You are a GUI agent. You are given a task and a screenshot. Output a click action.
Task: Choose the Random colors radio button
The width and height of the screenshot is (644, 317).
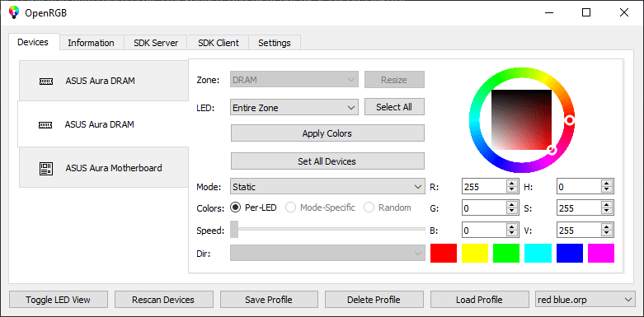pyautogui.click(x=388, y=207)
